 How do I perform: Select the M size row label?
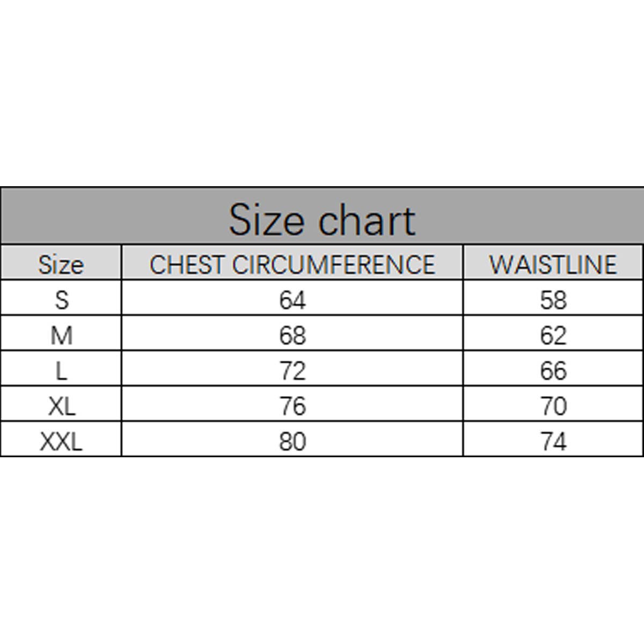[61, 335]
